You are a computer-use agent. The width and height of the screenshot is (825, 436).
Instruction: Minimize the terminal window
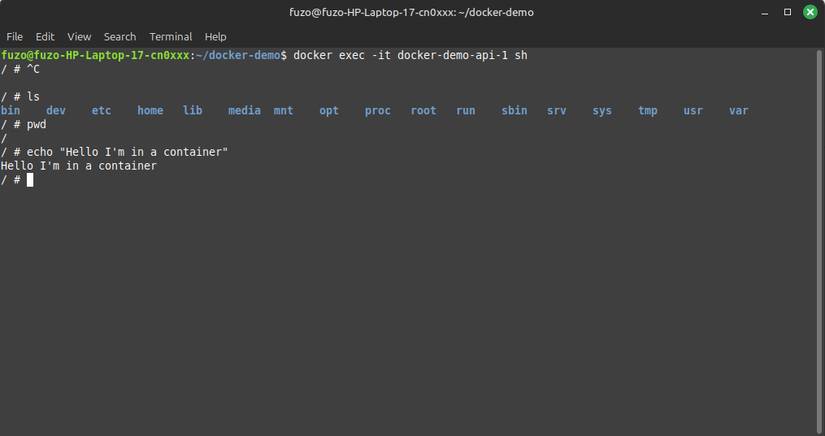coord(764,13)
